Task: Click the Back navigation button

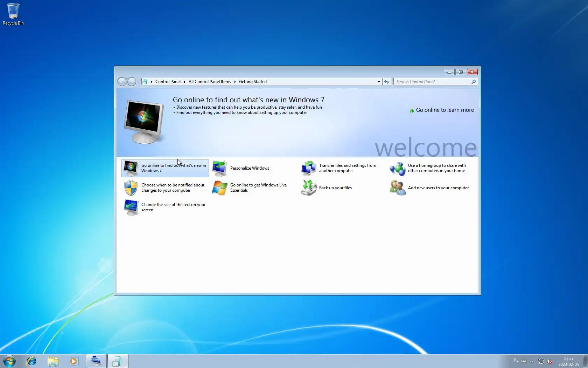Action: coord(122,82)
